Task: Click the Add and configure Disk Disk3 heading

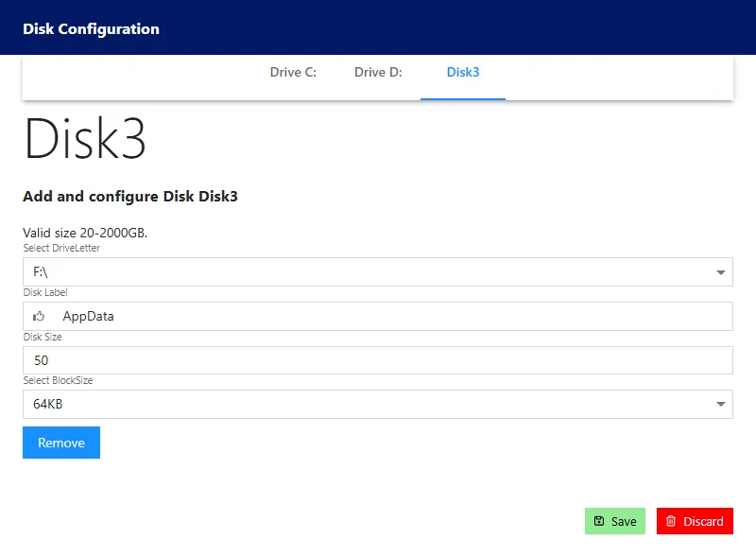Action: point(130,197)
